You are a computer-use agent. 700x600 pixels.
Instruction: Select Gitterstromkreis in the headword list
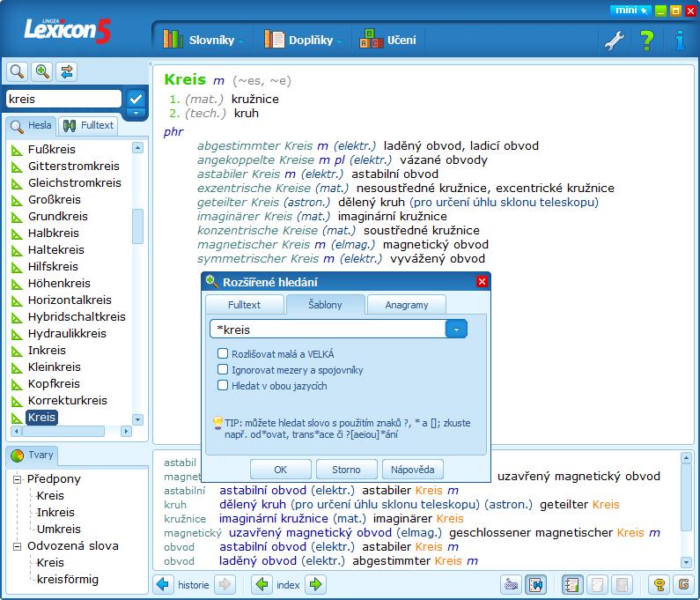point(74,166)
